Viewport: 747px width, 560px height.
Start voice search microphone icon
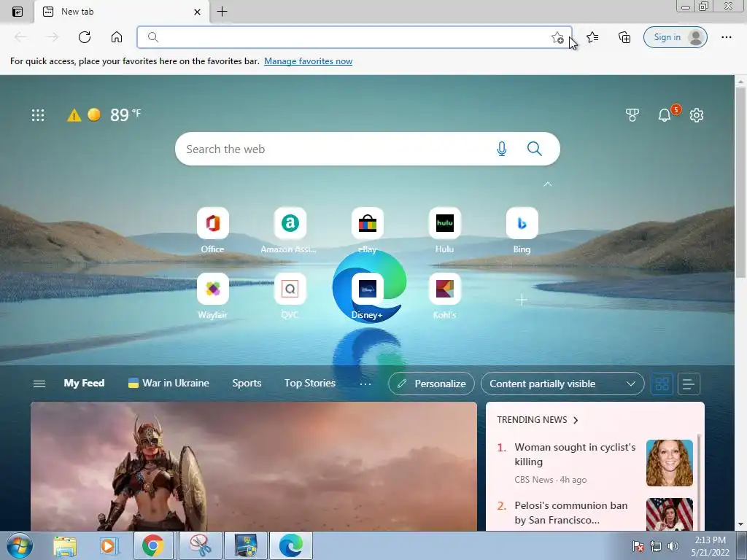point(502,149)
